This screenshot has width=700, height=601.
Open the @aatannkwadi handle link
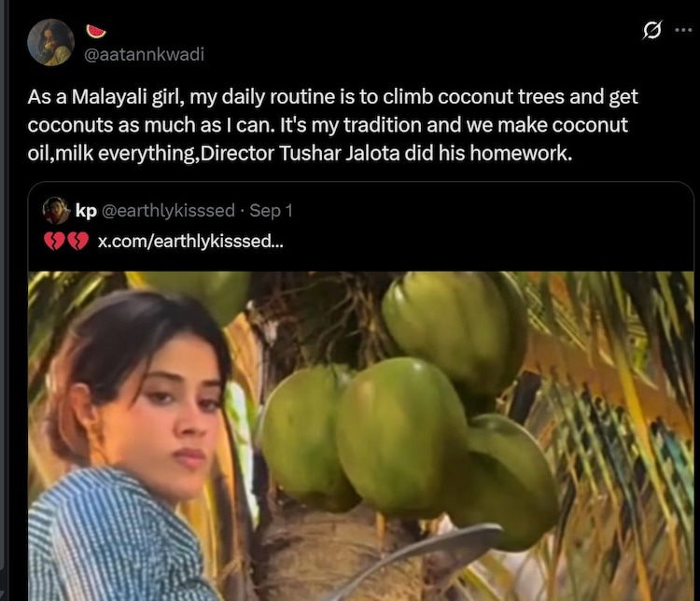click(144, 54)
